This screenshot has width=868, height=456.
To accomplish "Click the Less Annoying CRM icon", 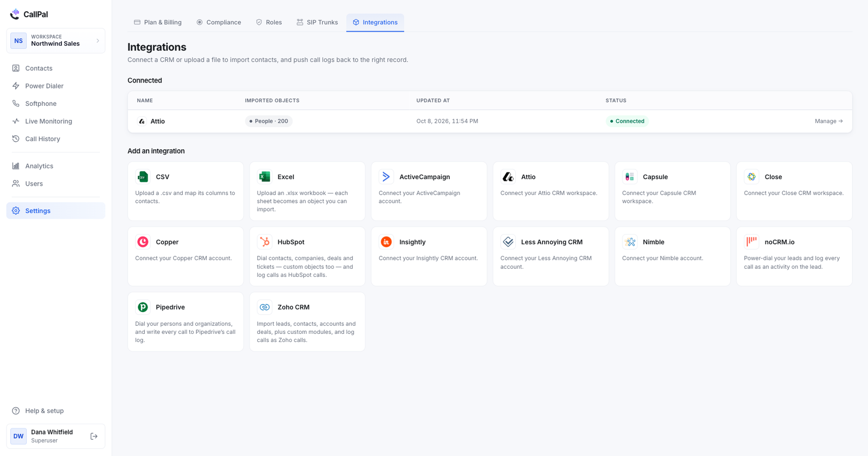I will point(508,242).
